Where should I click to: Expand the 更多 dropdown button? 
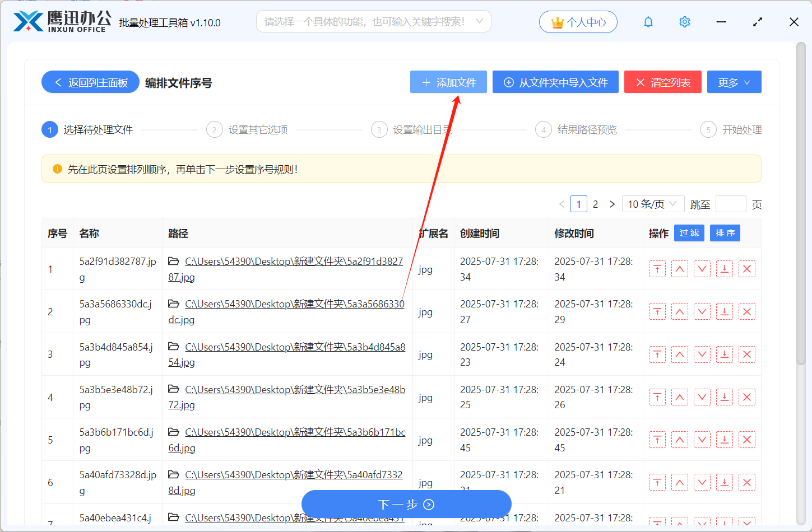coord(734,82)
